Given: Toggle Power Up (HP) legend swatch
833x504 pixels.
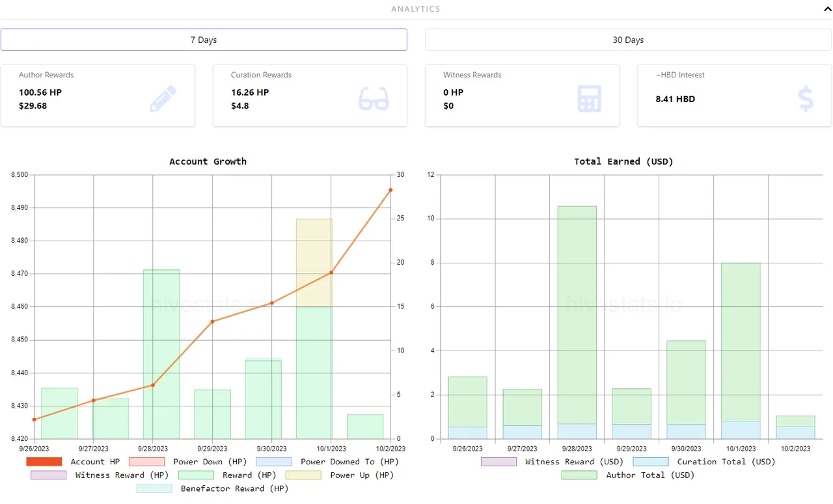Looking at the screenshot, I should pos(303,475).
